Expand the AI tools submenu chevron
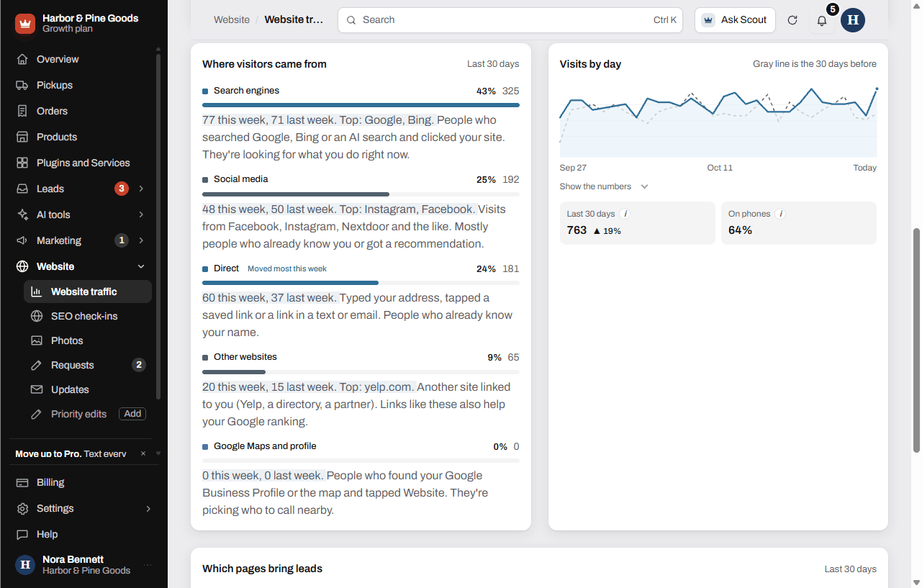Screen dimensions: 922x588 pos(141,214)
